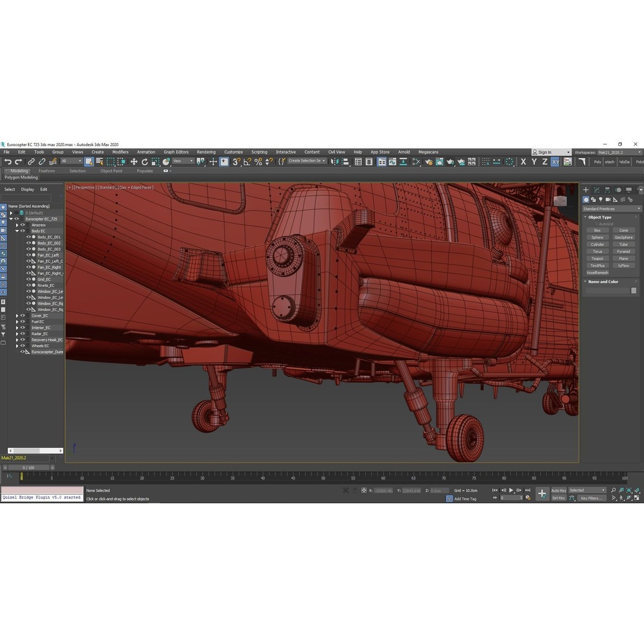The height and width of the screenshot is (644, 644).
Task: Click the Redo arrow icon
Action: 18,162
